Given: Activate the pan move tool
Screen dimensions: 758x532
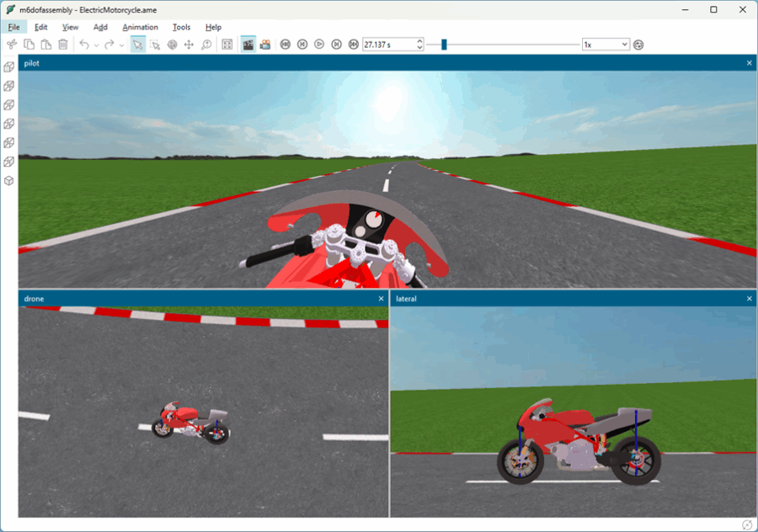Looking at the screenshot, I should (189, 45).
